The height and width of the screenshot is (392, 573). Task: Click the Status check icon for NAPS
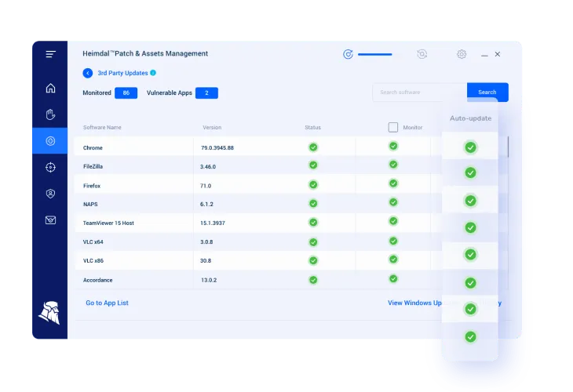click(x=313, y=203)
